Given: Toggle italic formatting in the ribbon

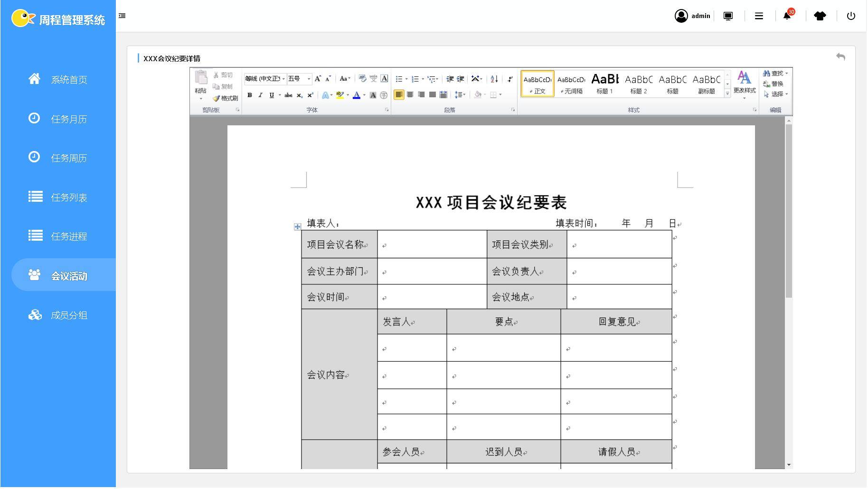Looking at the screenshot, I should click(x=260, y=95).
